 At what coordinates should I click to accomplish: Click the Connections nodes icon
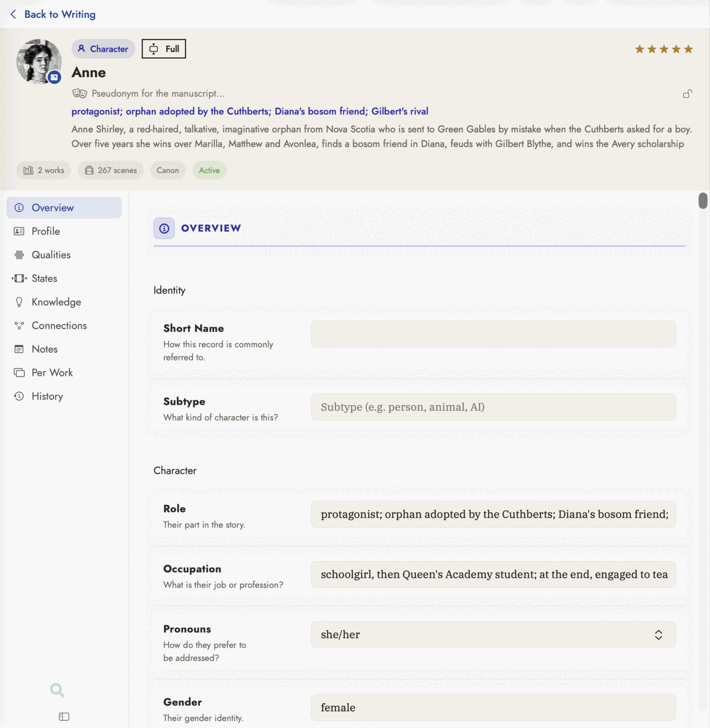tap(19, 326)
